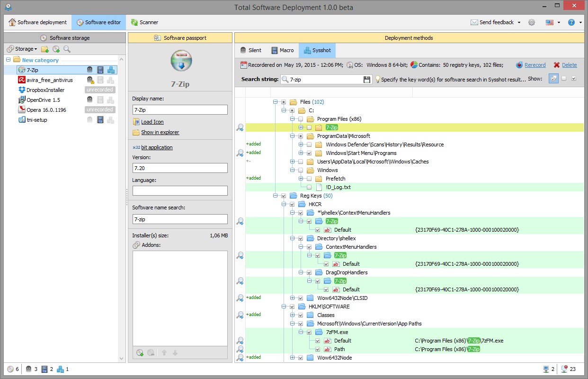This screenshot has width=588, height=379.
Task: Collapse the Files (102) tree node
Action: (275, 102)
